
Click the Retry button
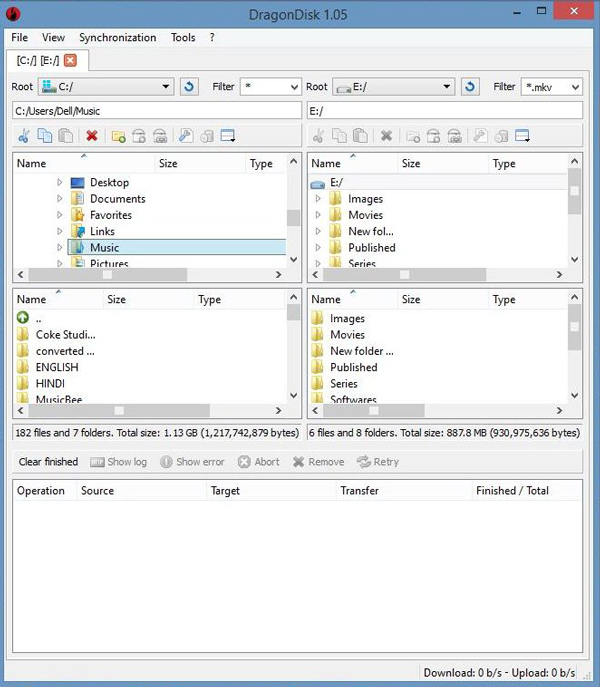377,462
